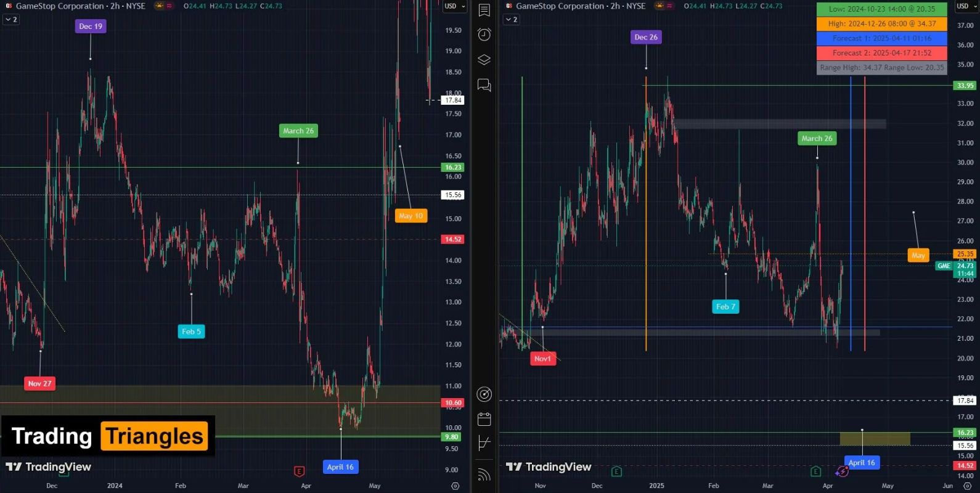Click the Trading Triangles banner on left chart
Viewport: 980px width, 493px height.
point(108,436)
